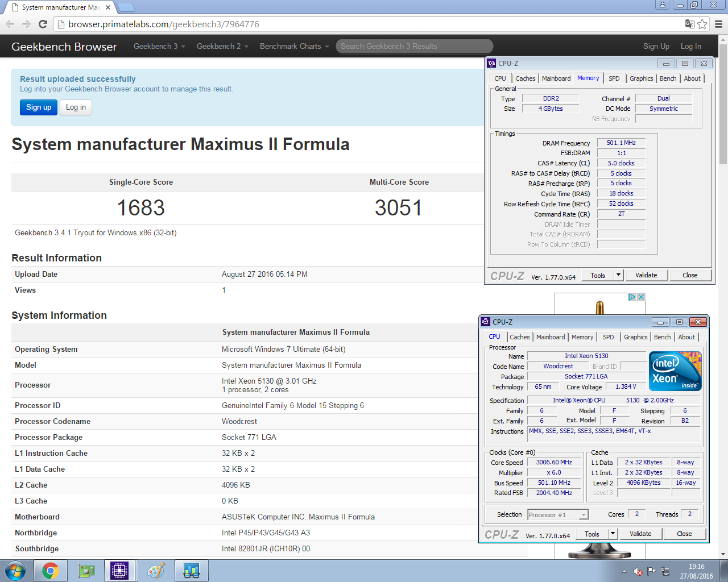The width and height of the screenshot is (728, 582).
Task: Click the Intel Xeon inside logo
Action: (x=675, y=371)
